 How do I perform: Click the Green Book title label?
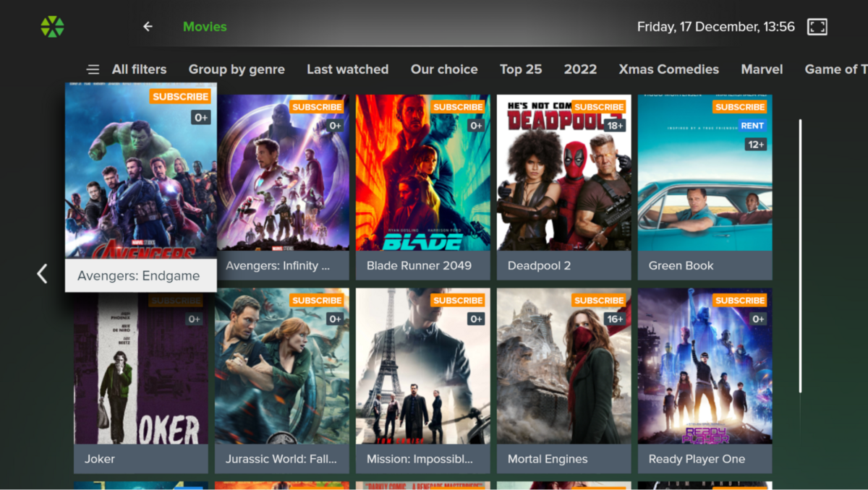tap(681, 265)
